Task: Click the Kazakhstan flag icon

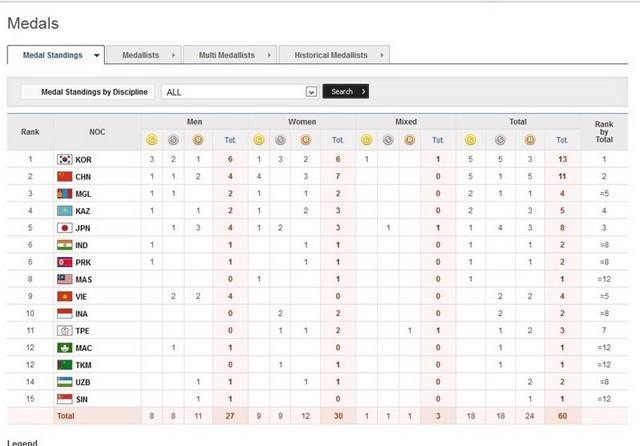Action: (64, 210)
